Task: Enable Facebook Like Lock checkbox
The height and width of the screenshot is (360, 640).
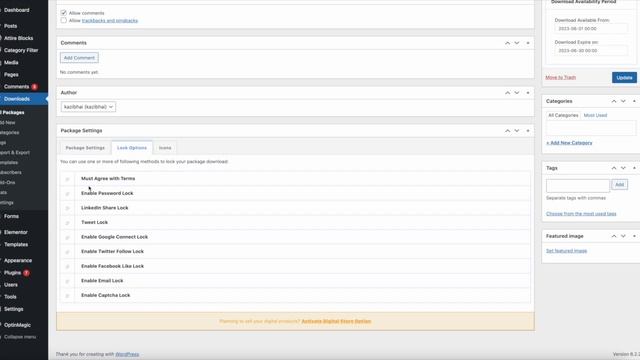Action: pyautogui.click(x=67, y=267)
